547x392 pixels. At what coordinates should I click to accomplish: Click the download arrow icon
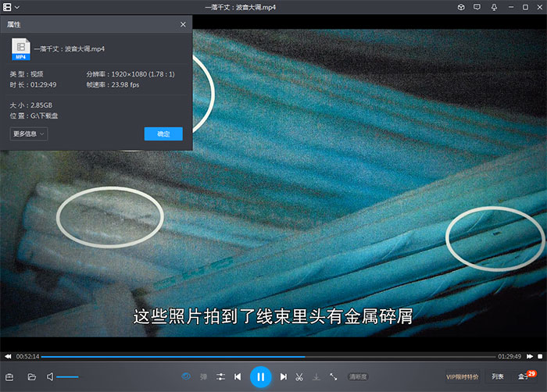coord(316,376)
